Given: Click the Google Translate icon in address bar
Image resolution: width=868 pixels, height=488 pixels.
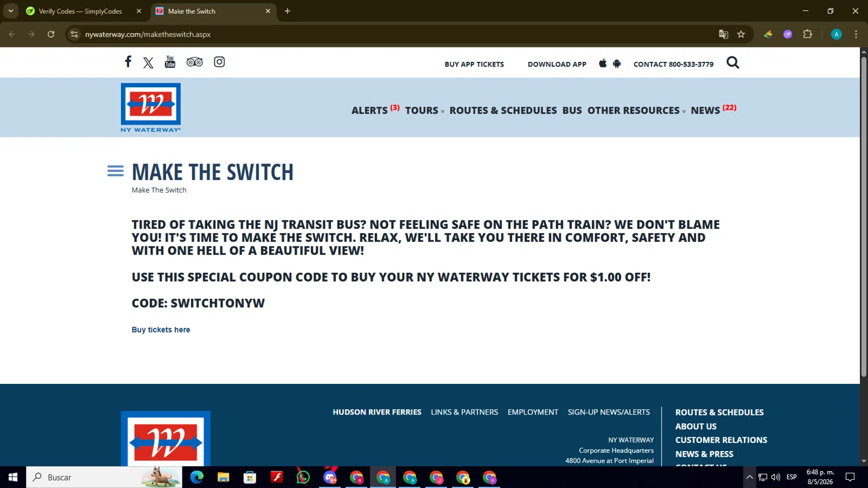Looking at the screenshot, I should (x=723, y=34).
